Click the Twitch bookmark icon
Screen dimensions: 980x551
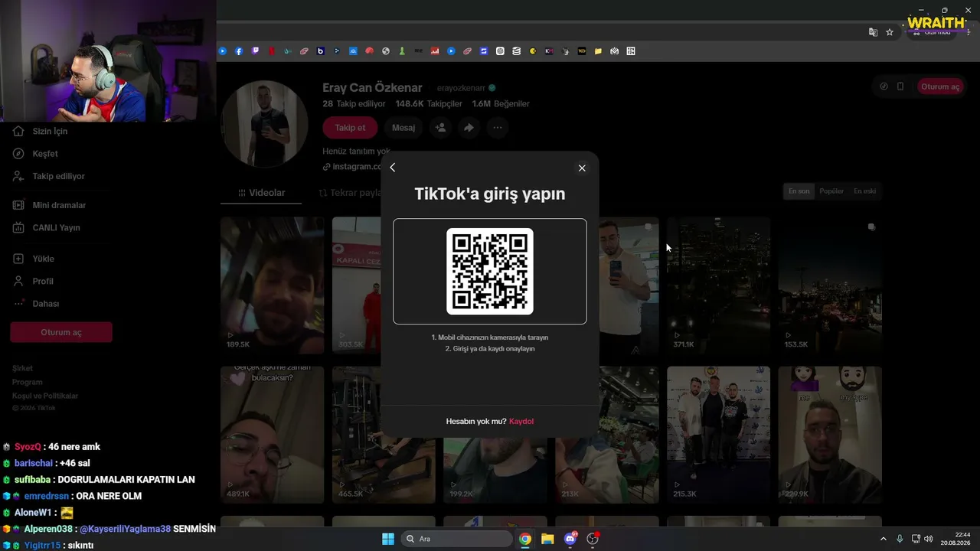tap(255, 51)
